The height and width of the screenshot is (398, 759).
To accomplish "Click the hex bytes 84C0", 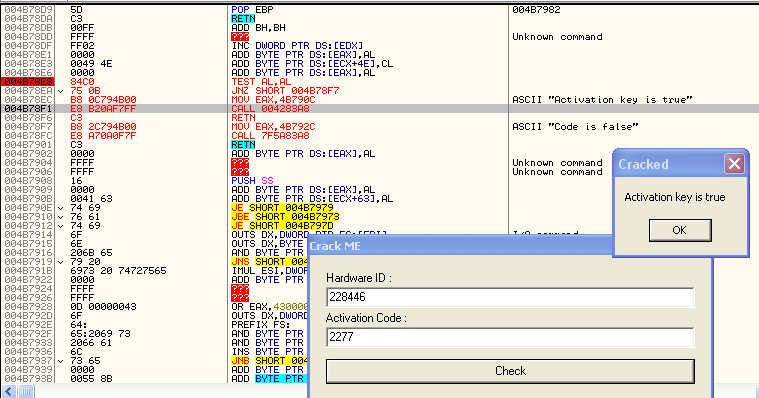I will click(x=82, y=82).
